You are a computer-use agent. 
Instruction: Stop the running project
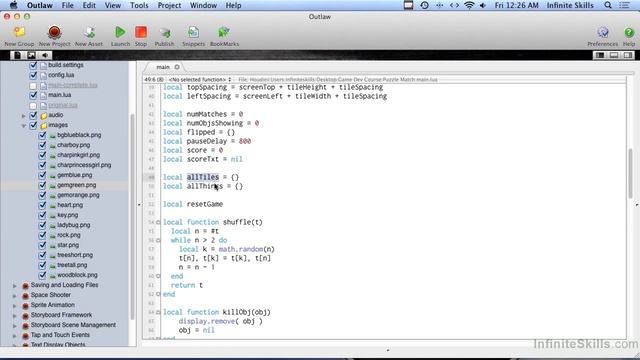coord(141,32)
